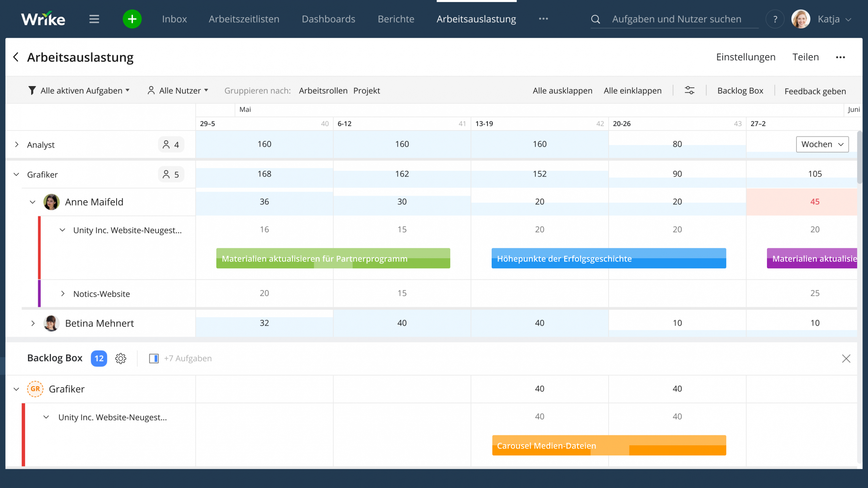Screen dimensions: 868x488
Task: Collapse Unity Inc. project in backlog
Action: (x=46, y=417)
